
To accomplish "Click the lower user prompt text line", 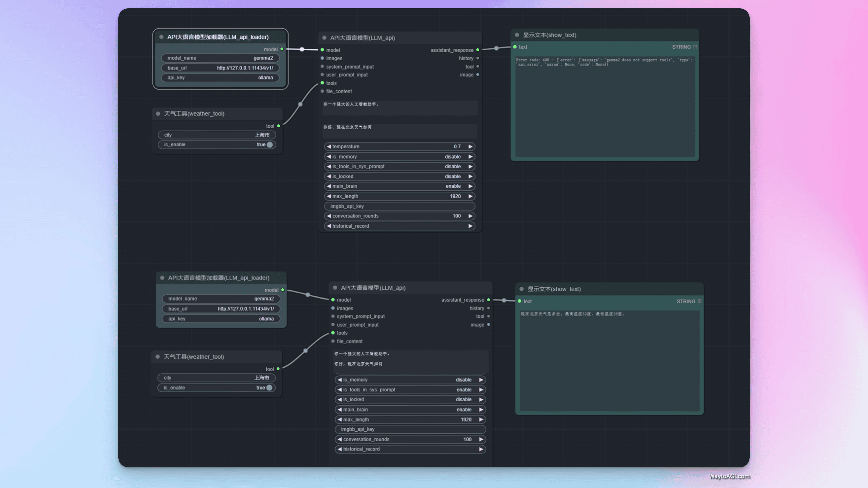I will point(358,364).
